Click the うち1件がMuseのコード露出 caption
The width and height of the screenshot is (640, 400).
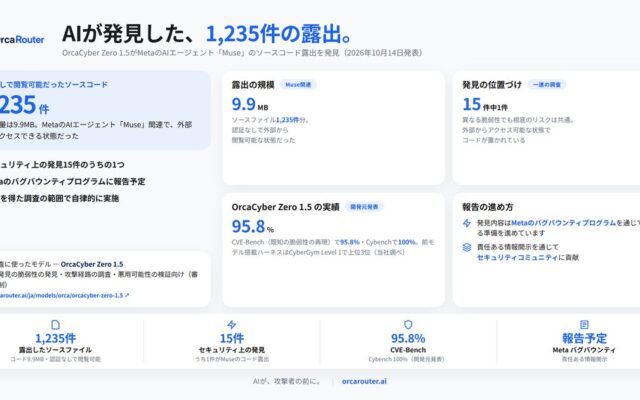coord(232,359)
